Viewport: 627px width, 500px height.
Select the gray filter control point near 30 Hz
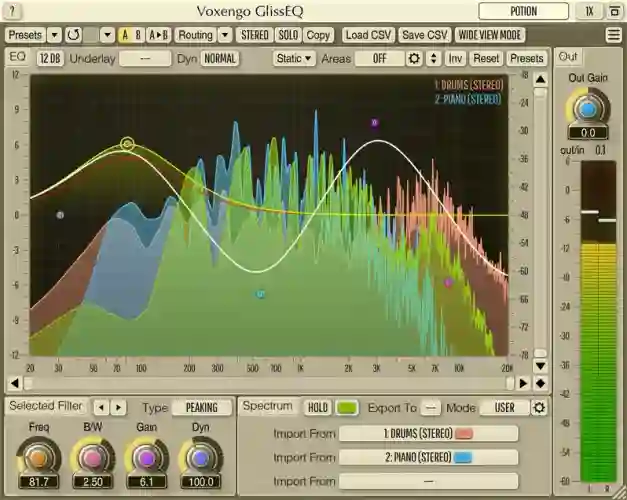point(60,215)
